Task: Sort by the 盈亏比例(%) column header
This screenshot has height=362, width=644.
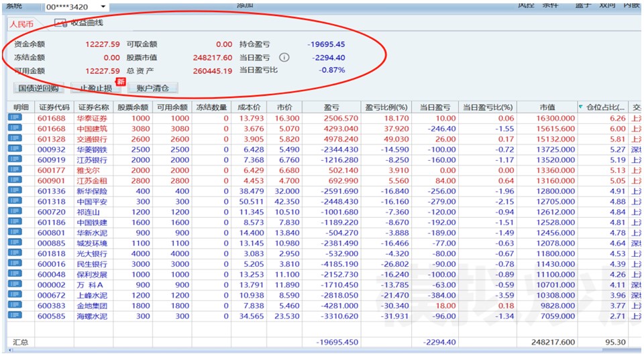Action: [x=386, y=107]
